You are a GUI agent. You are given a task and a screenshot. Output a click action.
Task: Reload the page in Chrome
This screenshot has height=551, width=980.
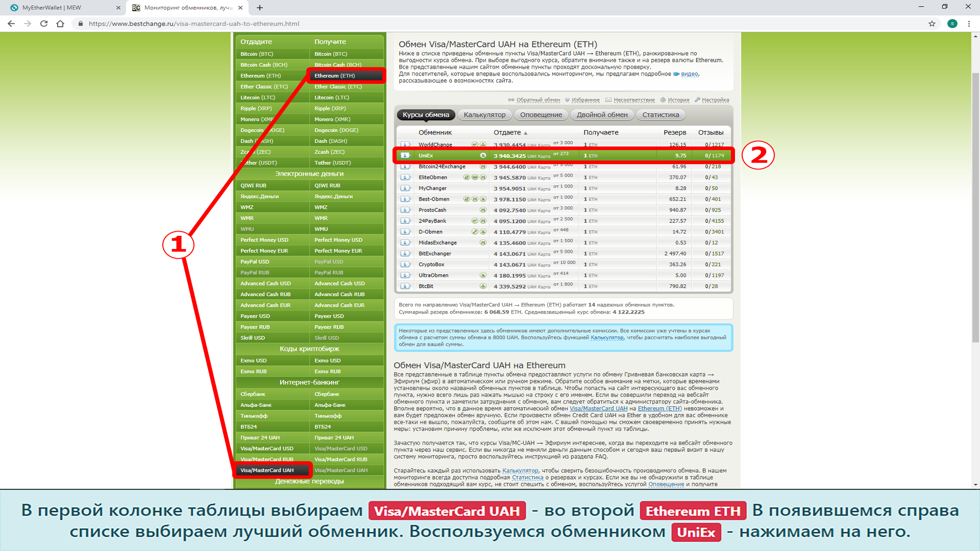click(44, 23)
